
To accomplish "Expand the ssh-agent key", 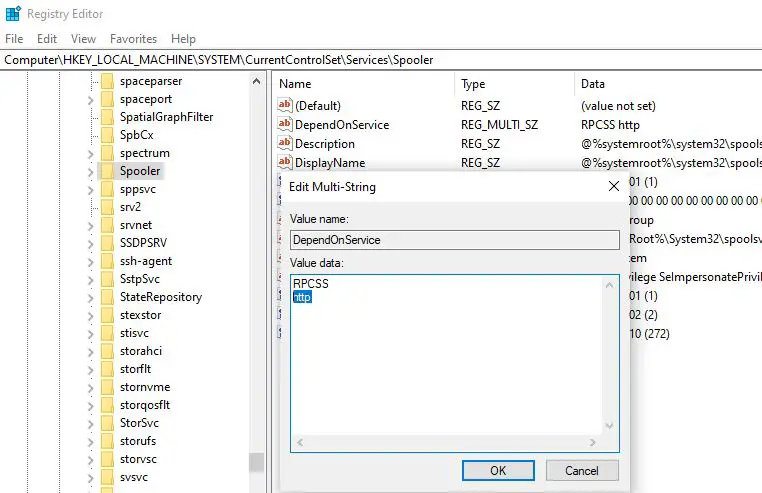I will click(90, 262).
